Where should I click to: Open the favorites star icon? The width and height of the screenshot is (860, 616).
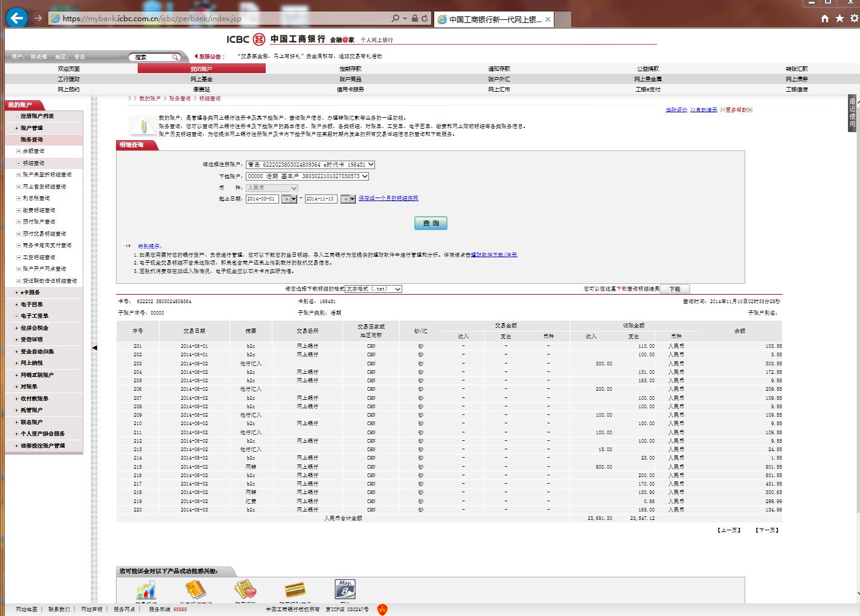839,19
